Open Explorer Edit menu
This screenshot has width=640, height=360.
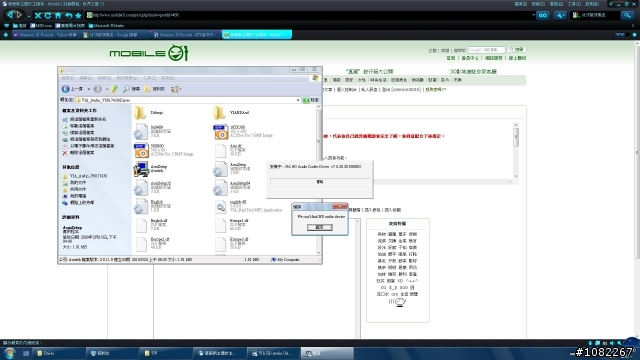pyautogui.click(x=85, y=78)
